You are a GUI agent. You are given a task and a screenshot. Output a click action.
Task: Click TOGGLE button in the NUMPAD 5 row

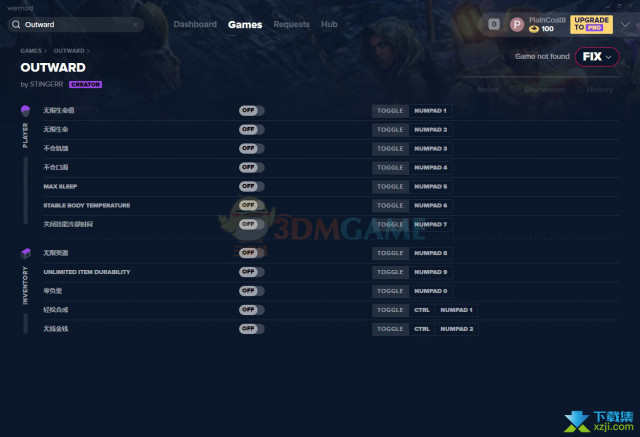coord(390,186)
